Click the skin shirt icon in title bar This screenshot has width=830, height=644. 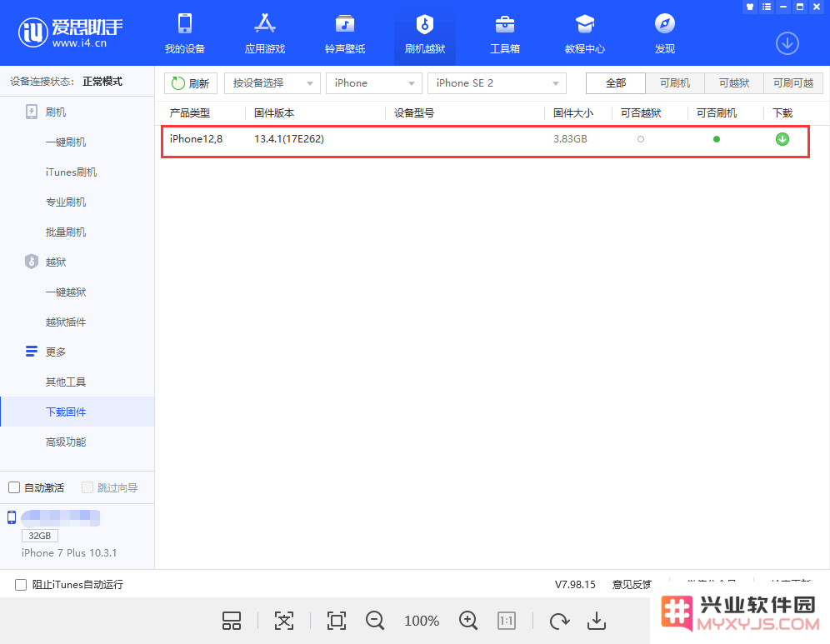[749, 7]
